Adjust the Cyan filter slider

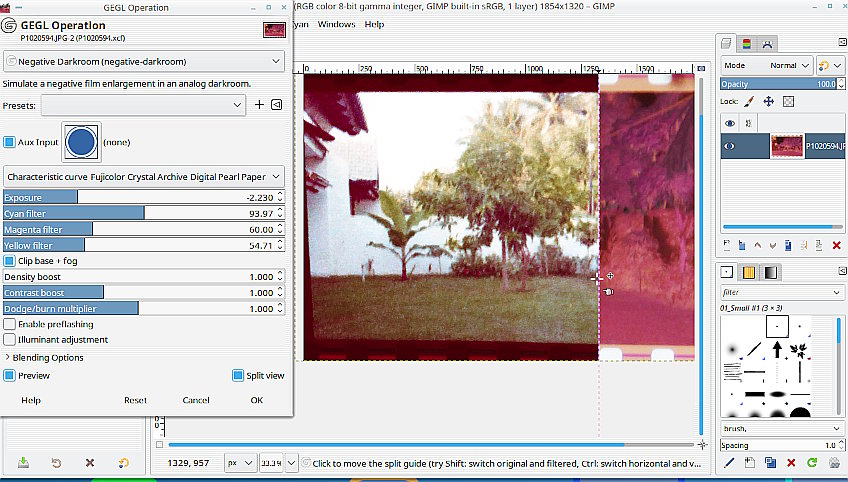pos(144,213)
